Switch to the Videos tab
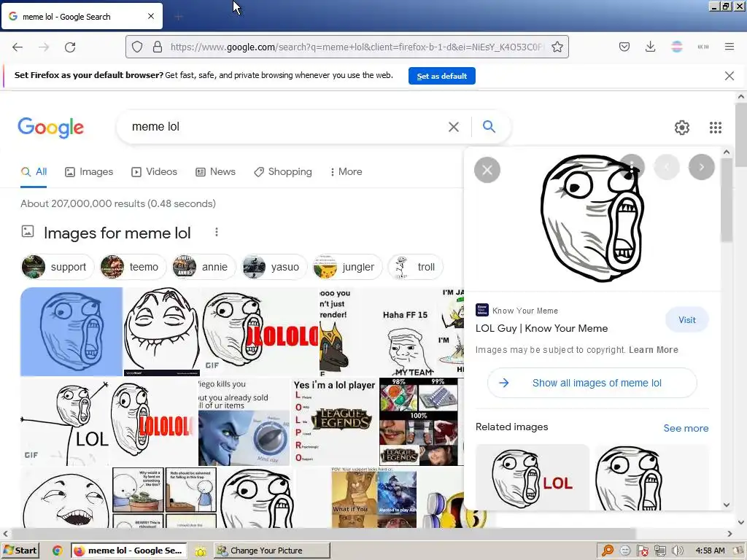This screenshot has width=747, height=560. (155, 172)
